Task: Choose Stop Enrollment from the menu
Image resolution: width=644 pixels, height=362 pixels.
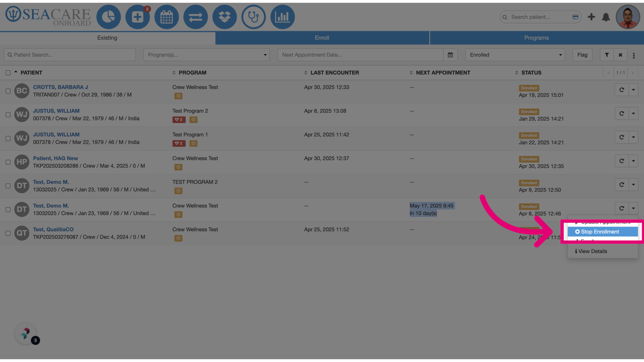Action: coord(602,232)
